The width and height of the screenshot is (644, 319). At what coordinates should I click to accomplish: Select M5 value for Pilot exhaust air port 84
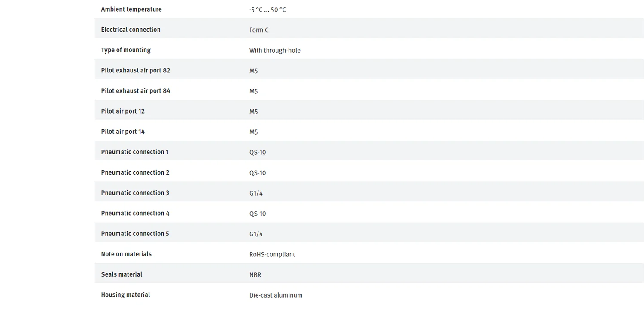tap(254, 91)
